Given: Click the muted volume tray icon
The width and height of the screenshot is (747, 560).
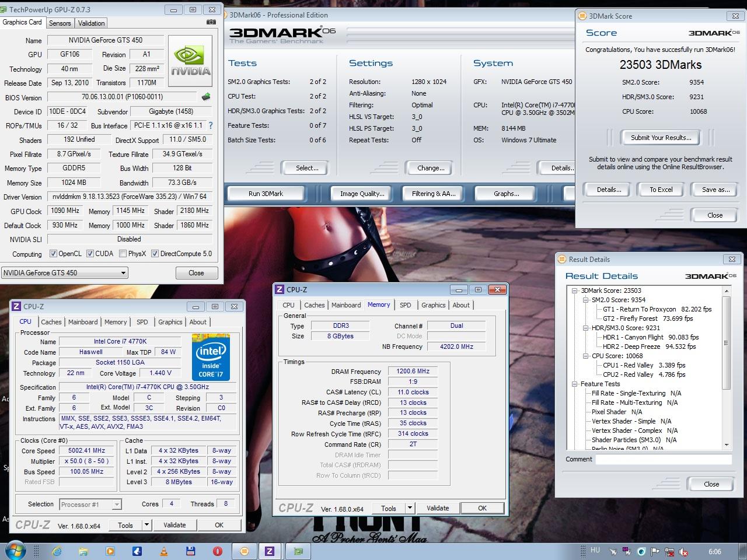Looking at the screenshot, I should coord(684,551).
